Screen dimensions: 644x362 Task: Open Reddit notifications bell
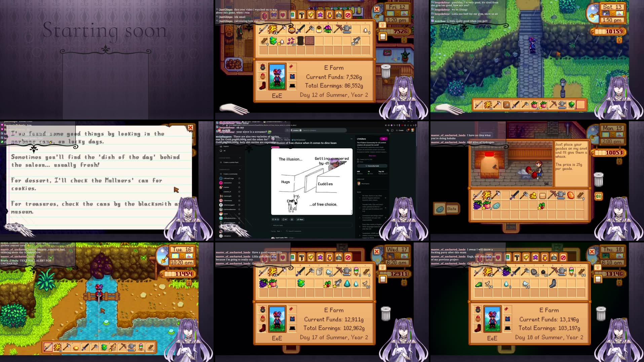point(408,130)
